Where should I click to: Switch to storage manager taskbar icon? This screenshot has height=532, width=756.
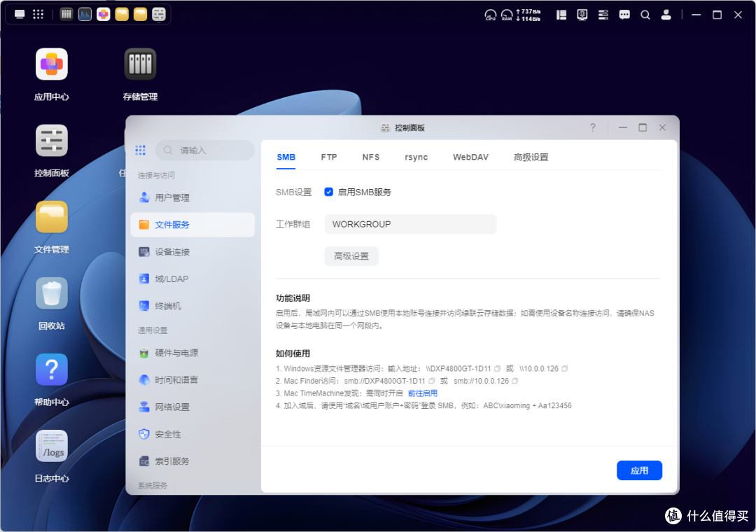66,15
